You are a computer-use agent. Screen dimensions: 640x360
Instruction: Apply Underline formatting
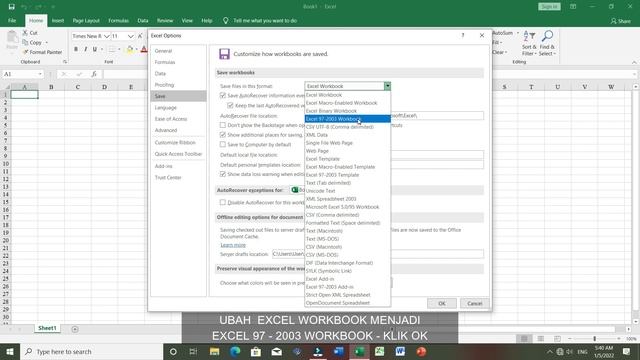(95, 49)
